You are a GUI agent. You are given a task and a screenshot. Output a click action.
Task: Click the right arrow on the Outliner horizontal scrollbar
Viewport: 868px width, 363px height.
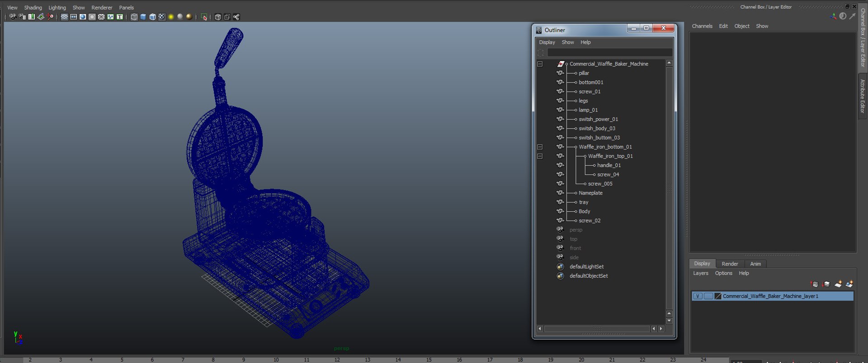[x=661, y=329]
